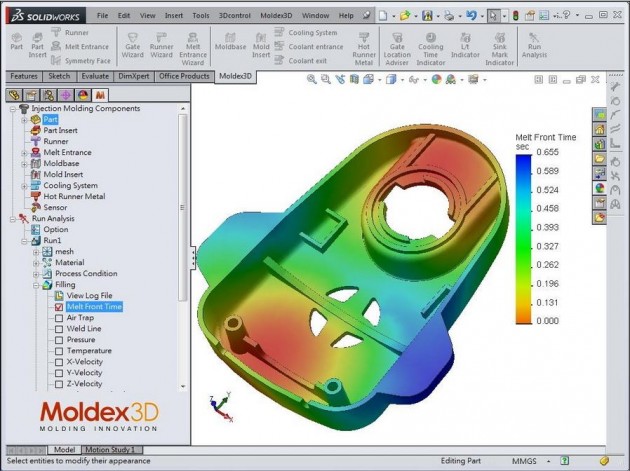
Task: Expand the mesh node
Action: tap(36, 252)
